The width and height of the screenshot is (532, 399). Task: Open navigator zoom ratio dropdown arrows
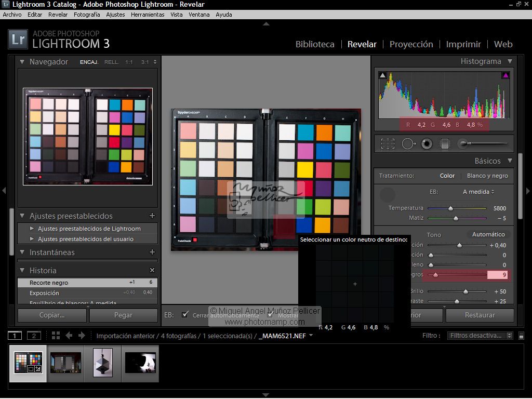tap(155, 62)
